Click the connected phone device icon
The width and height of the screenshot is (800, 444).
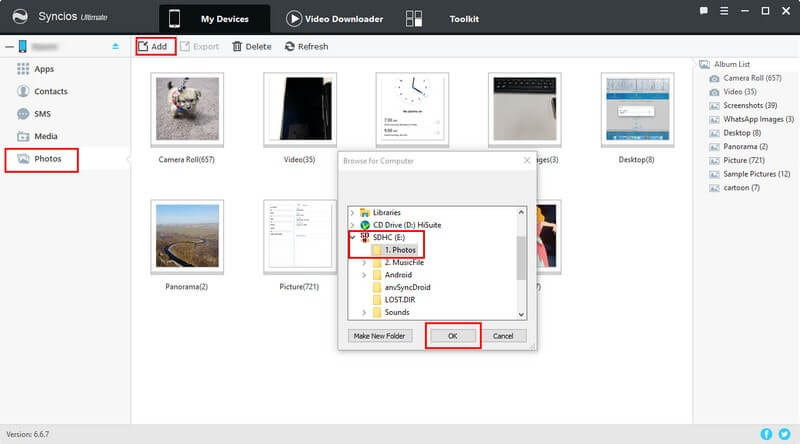click(22, 46)
